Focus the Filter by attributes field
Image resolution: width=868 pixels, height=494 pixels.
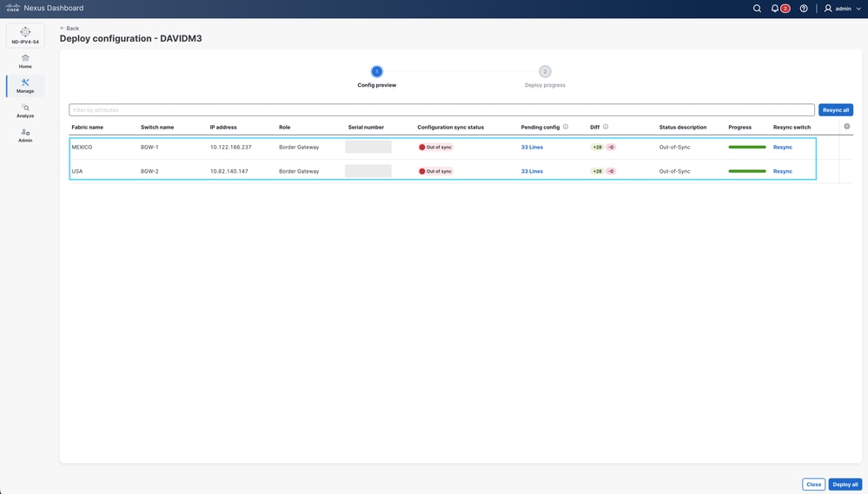pos(441,109)
